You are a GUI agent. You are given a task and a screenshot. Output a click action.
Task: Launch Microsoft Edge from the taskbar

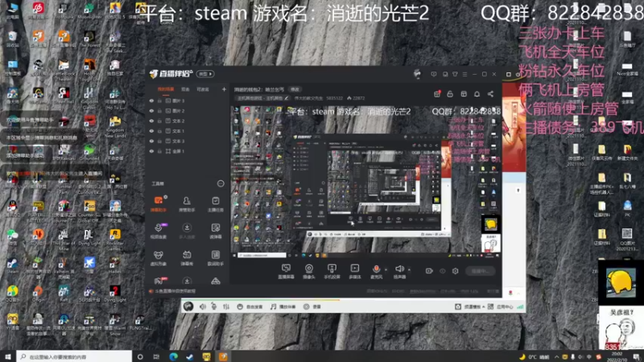(x=173, y=356)
